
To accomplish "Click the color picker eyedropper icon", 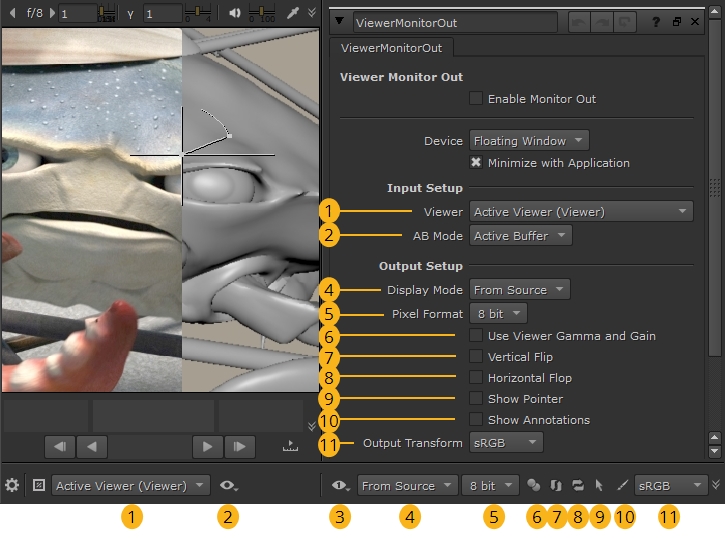I will [294, 14].
